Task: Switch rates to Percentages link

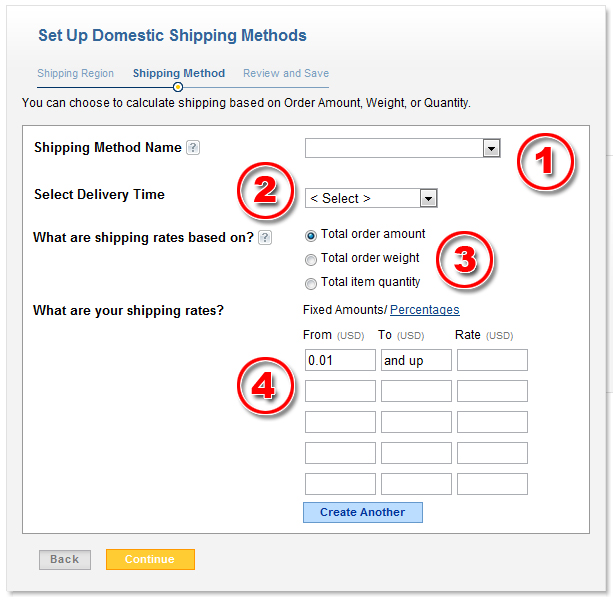Action: point(425,310)
